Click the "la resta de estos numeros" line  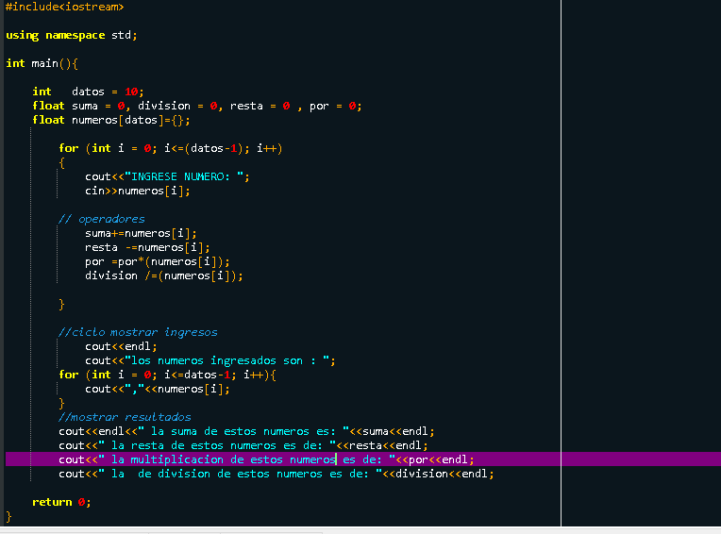coord(243,446)
